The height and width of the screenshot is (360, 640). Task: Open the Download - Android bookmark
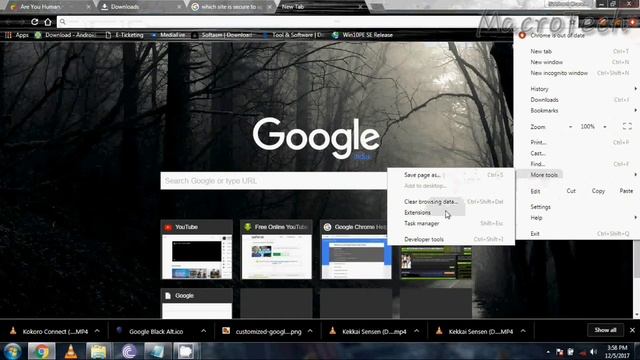point(65,35)
